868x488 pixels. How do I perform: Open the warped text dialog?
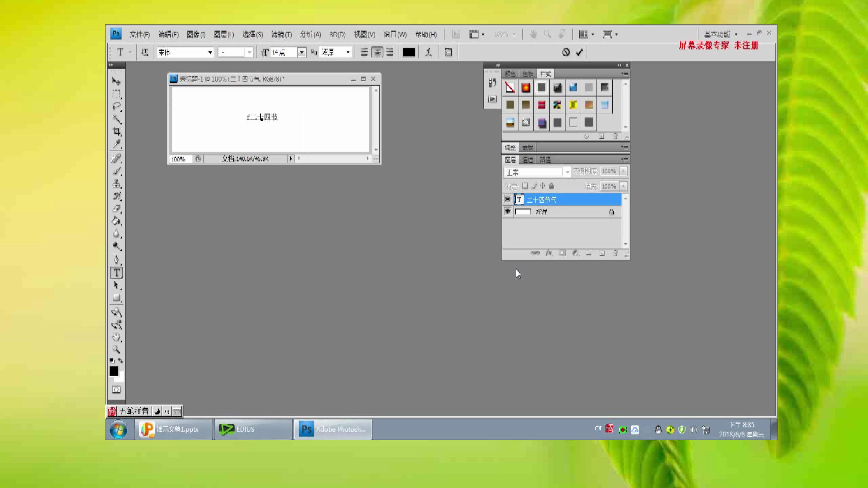(x=428, y=52)
